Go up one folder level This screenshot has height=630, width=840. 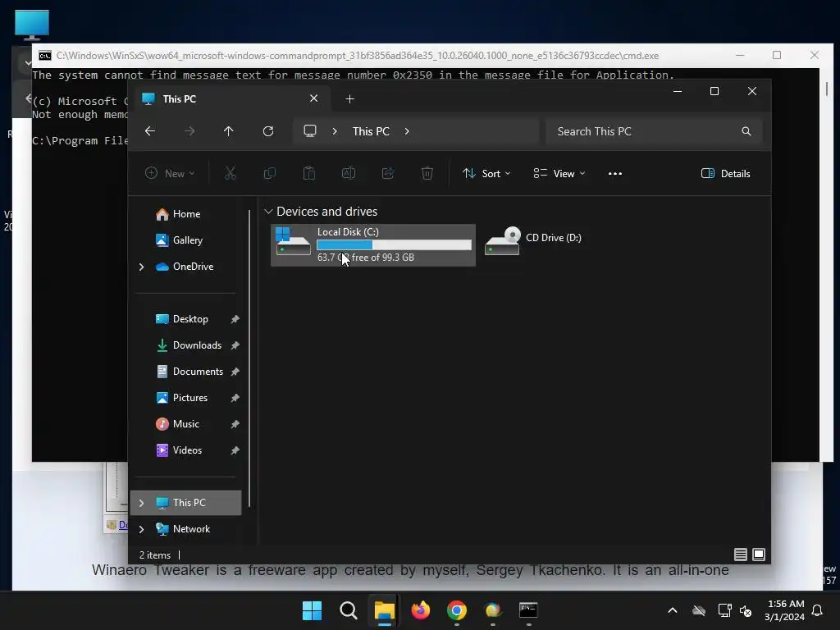pyautogui.click(x=229, y=131)
